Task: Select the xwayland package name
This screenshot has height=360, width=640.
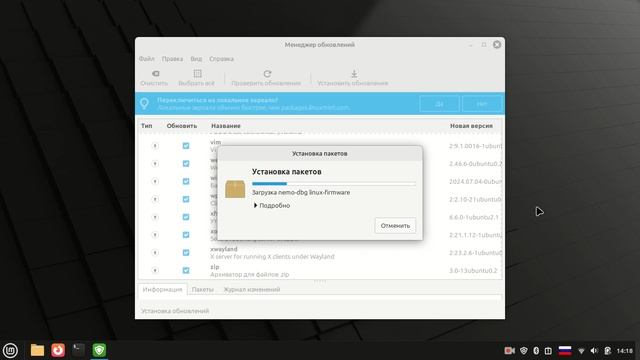Action: click(x=224, y=249)
